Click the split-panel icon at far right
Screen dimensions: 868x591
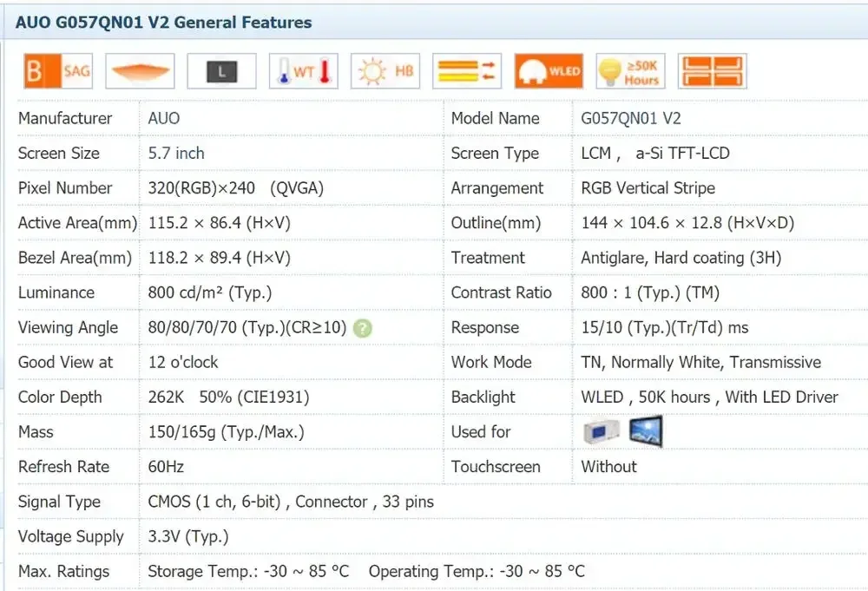(x=712, y=71)
